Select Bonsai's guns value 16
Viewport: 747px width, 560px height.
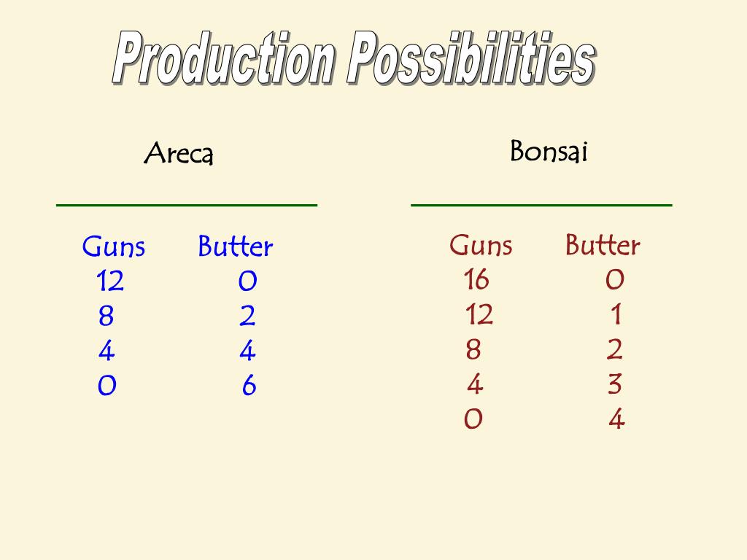pyautogui.click(x=476, y=279)
